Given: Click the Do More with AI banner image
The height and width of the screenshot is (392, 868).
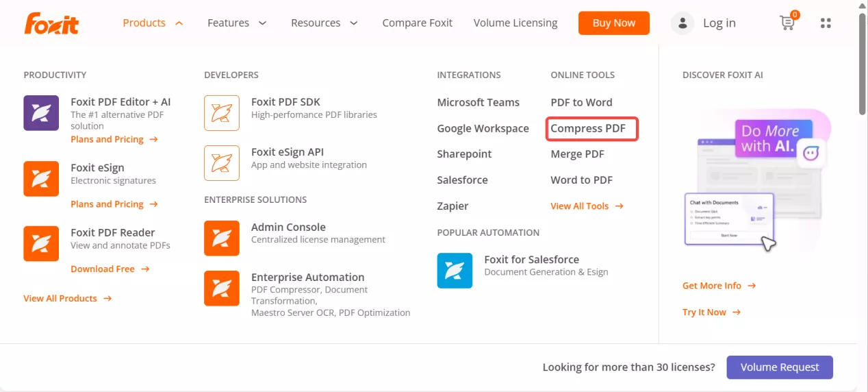Looking at the screenshot, I should [x=756, y=182].
